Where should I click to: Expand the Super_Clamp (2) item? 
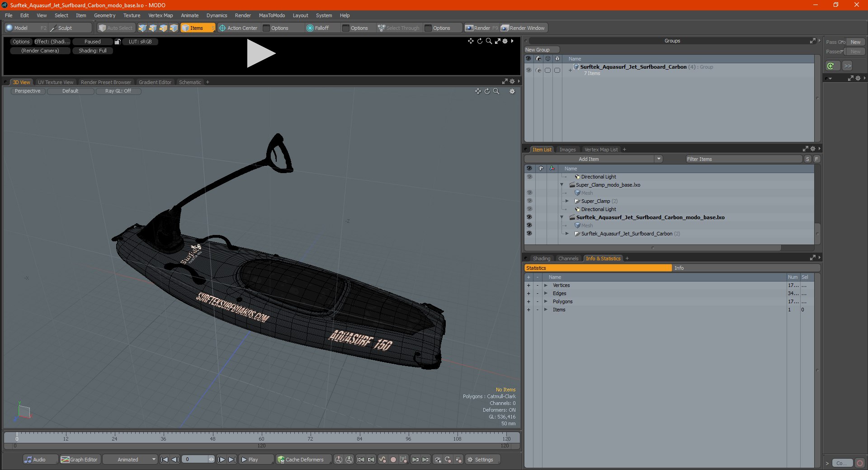(x=567, y=201)
